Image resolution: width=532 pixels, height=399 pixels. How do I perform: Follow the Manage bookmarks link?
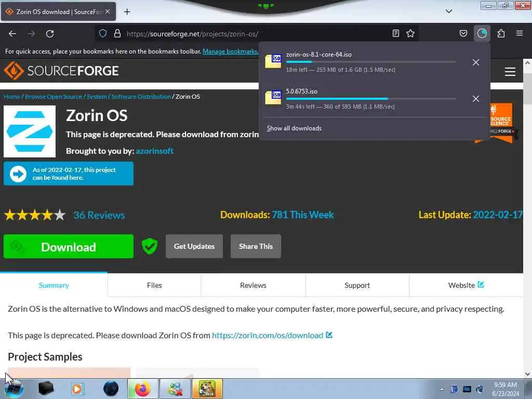[230, 51]
